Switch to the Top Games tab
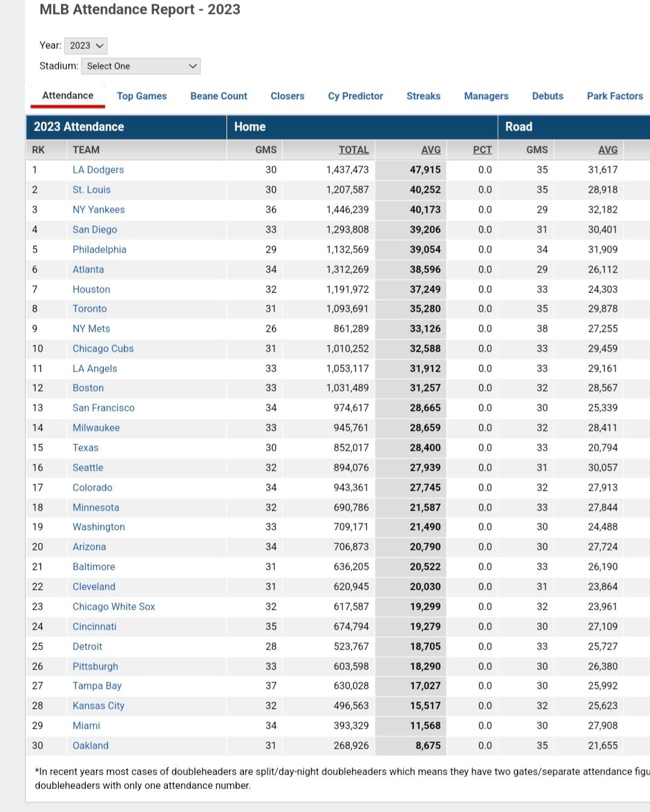 (142, 96)
